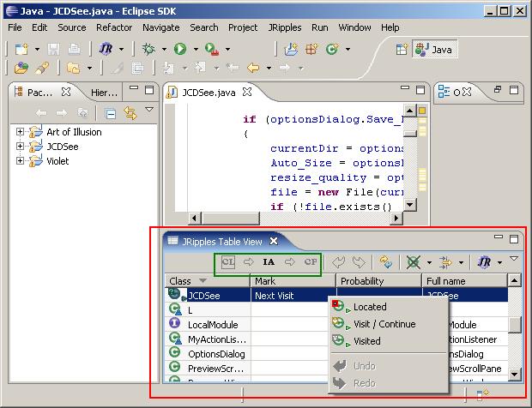Click the Probability column header

[379, 281]
